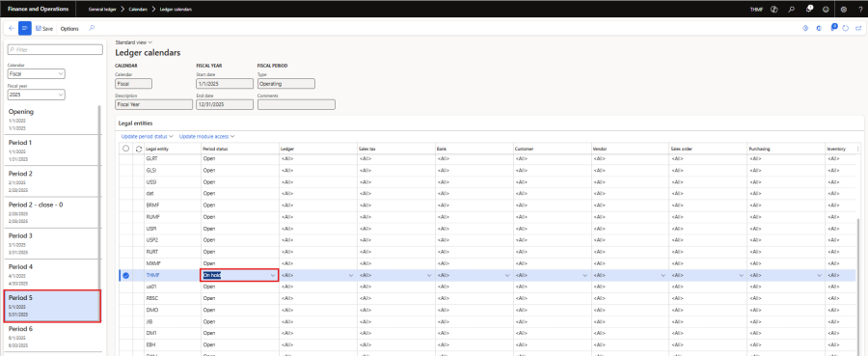The width and height of the screenshot is (868, 356).
Task: Open the Update period status menu
Action: (x=148, y=136)
